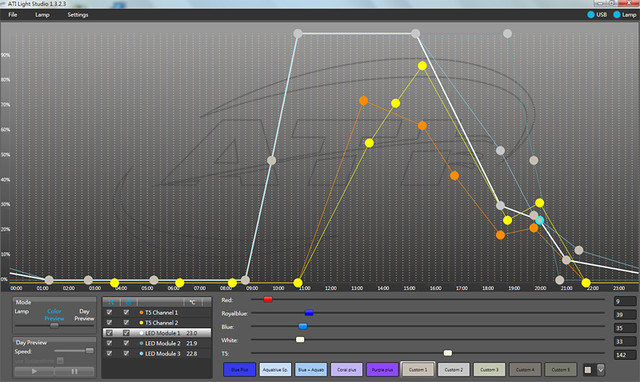Open the color preset dropdown arrow
This screenshot has height=382, width=640.
(600, 370)
